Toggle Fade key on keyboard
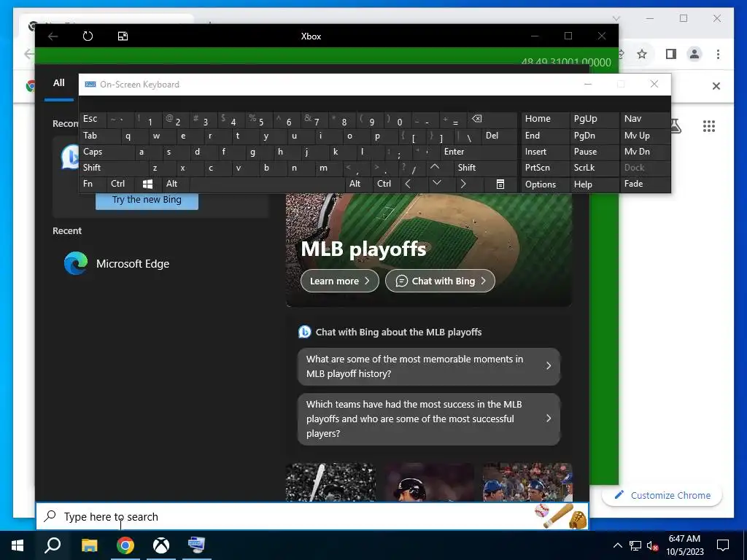 coord(645,184)
